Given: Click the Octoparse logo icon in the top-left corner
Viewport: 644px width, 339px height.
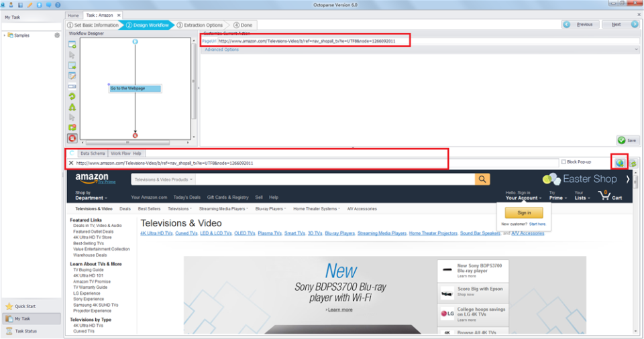Looking at the screenshot, I should (3, 5).
